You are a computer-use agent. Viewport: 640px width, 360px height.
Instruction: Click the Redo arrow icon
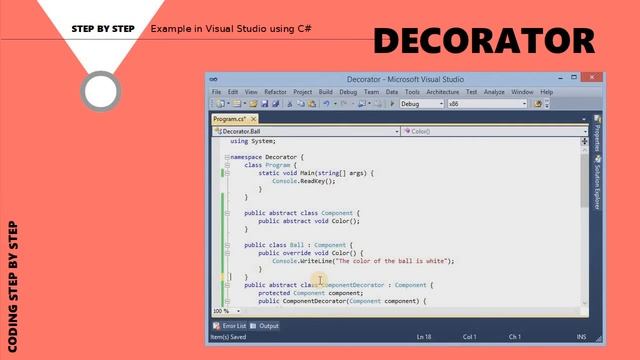tap(344, 104)
